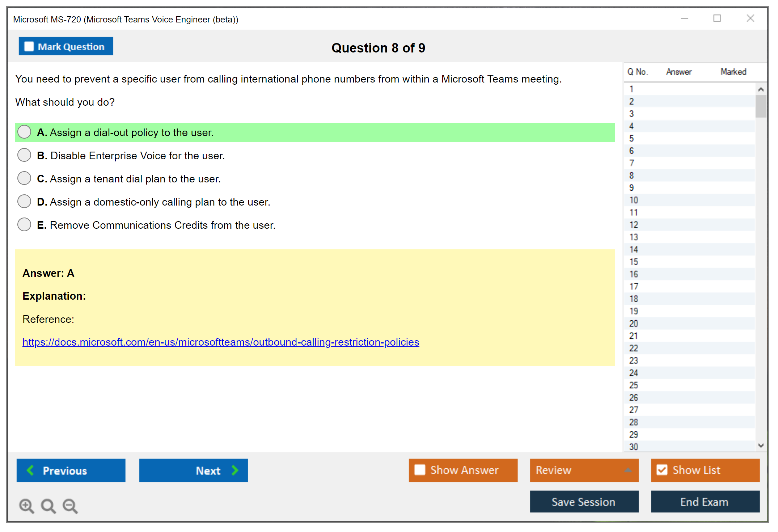This screenshot has width=778, height=532.
Task: Uncheck the Show List checkbox
Action: (662, 470)
